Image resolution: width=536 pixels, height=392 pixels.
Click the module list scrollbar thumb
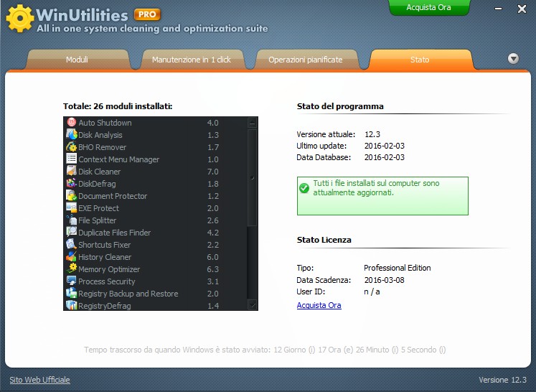tap(253, 177)
